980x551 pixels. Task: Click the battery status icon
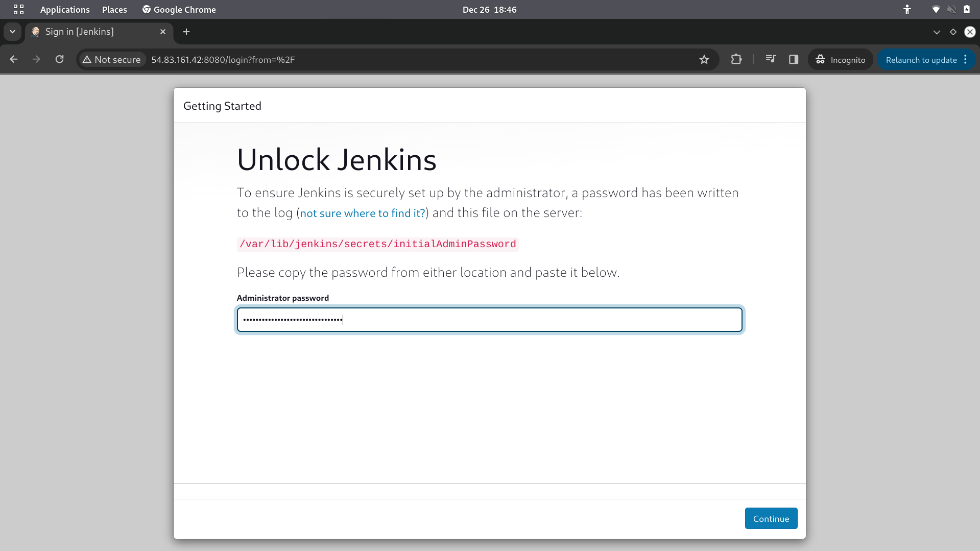tap(967, 10)
